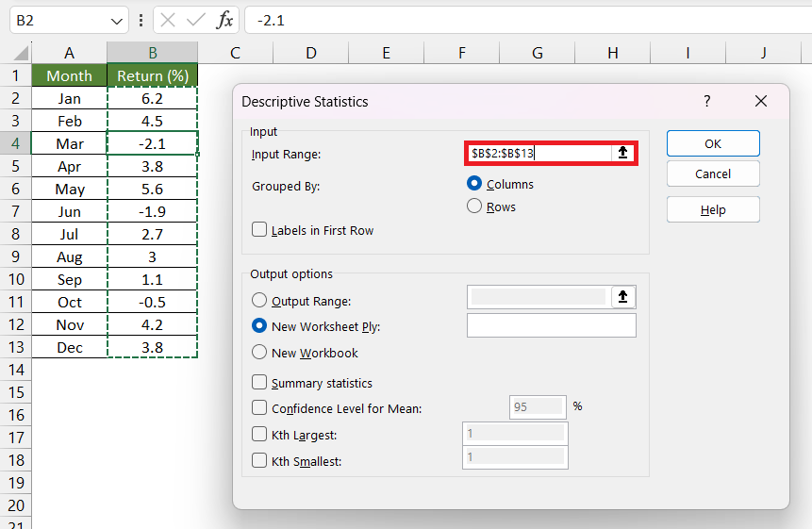Click the Kth Largest value field
812x529 pixels.
pyautogui.click(x=515, y=433)
